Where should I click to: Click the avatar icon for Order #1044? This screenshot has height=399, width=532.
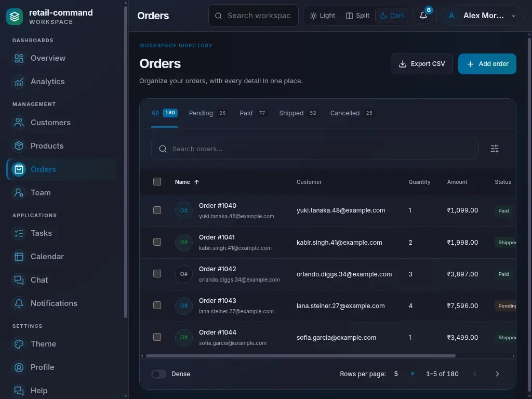(184, 337)
